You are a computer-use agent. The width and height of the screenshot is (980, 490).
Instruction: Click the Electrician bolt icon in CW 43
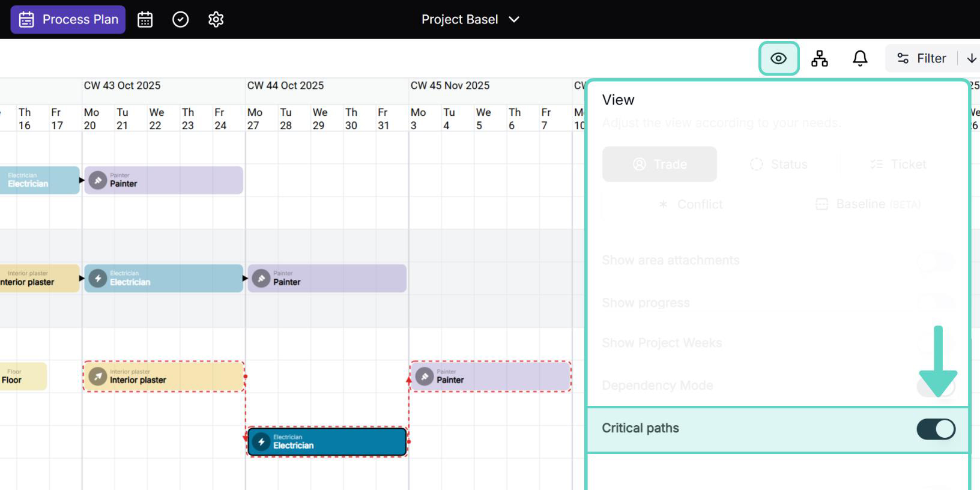[x=97, y=279]
